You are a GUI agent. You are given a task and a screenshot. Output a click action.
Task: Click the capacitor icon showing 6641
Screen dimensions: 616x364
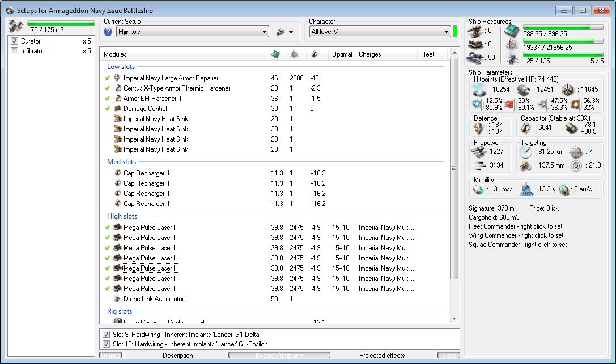(x=526, y=127)
